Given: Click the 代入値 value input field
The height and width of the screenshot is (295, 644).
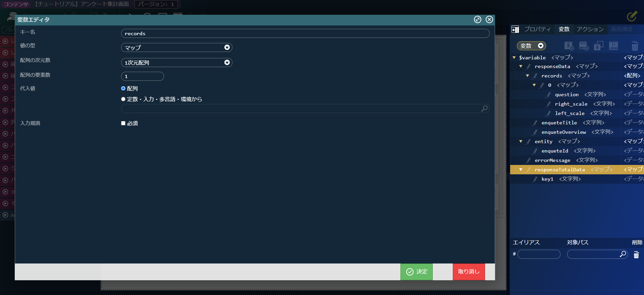Looking at the screenshot, I should pos(305,109).
